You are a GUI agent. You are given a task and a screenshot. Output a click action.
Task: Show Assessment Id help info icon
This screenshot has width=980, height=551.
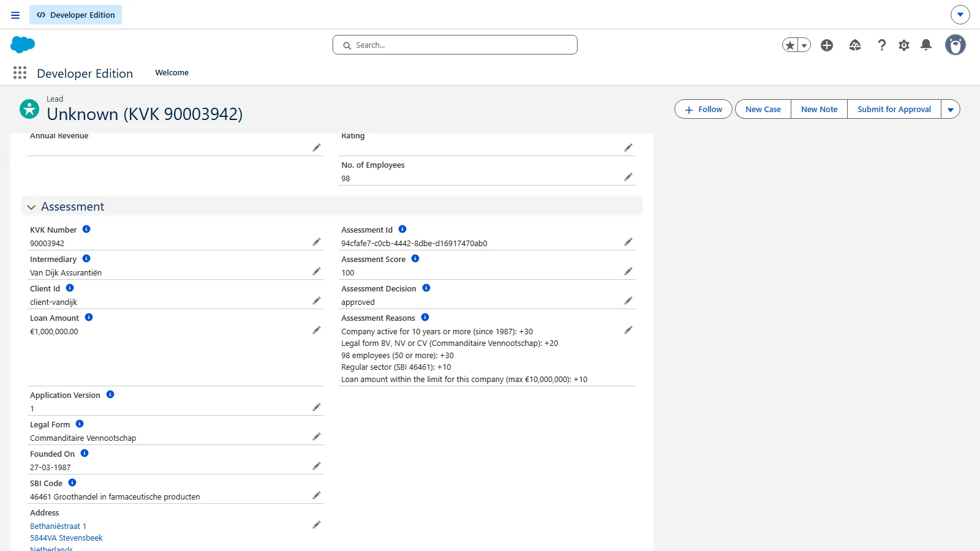(402, 229)
